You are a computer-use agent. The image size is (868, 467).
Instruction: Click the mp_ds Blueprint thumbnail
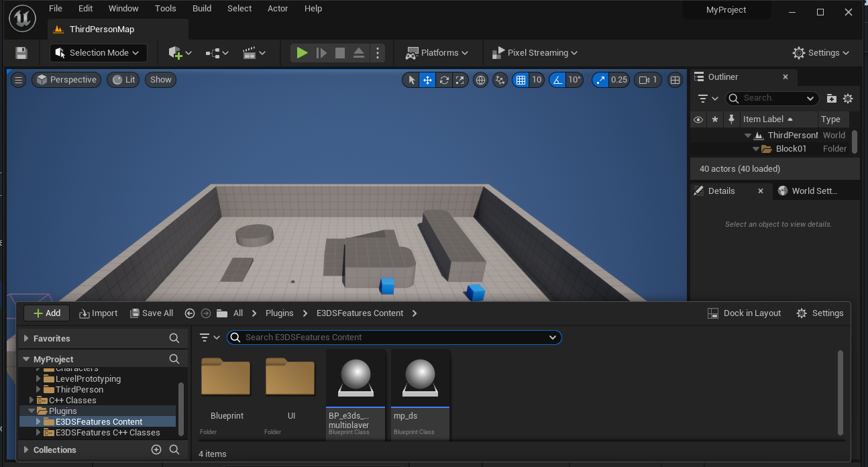(421, 378)
